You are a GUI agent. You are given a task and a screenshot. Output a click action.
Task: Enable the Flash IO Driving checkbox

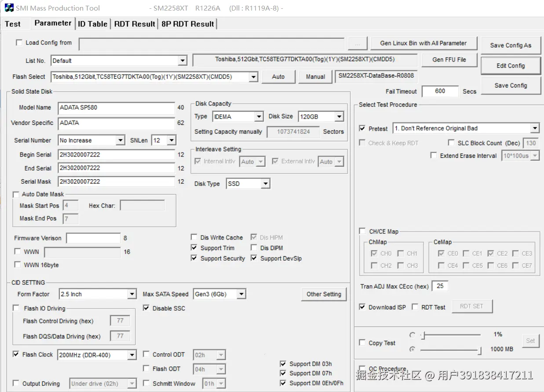point(16,308)
